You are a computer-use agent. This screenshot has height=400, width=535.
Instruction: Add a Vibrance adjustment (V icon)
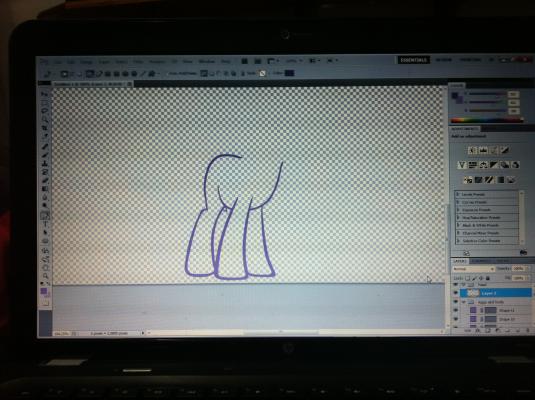(462, 165)
